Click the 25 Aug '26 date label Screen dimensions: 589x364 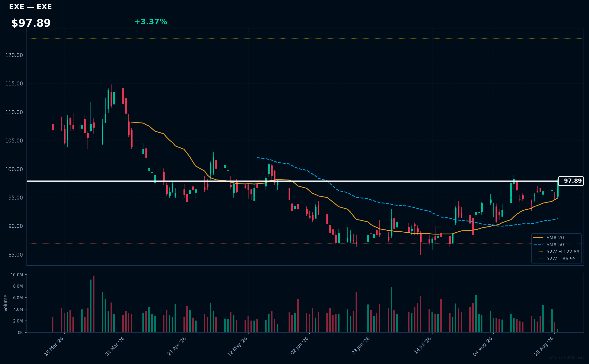pos(544,346)
